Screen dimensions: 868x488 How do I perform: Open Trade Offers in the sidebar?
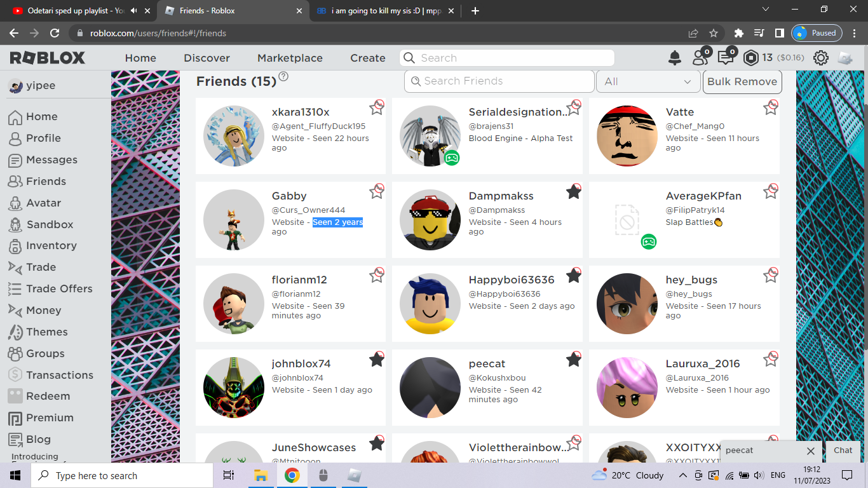(x=59, y=288)
